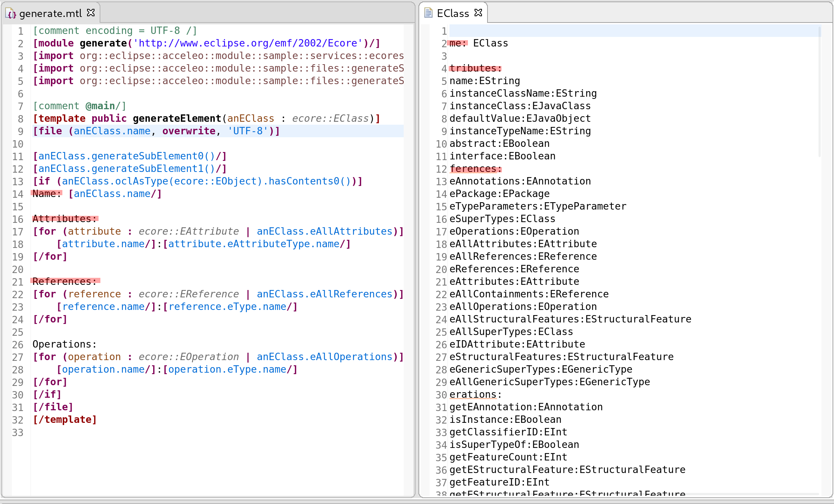Click the Acceleo template icon on generate.mtl tab
834x504 pixels.
pyautogui.click(x=11, y=13)
